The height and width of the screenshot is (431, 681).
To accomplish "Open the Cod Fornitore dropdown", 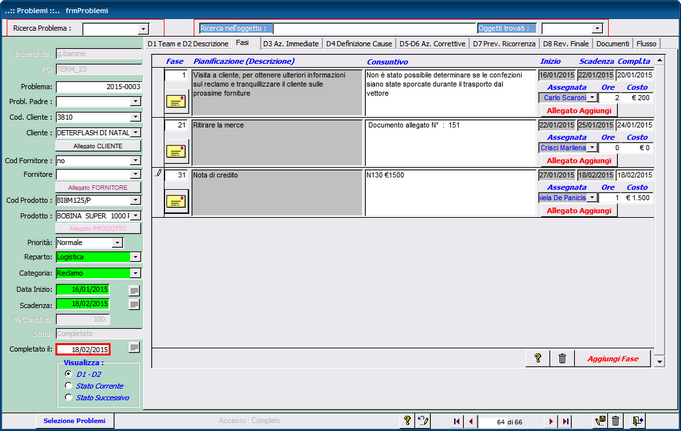I will point(136,160).
